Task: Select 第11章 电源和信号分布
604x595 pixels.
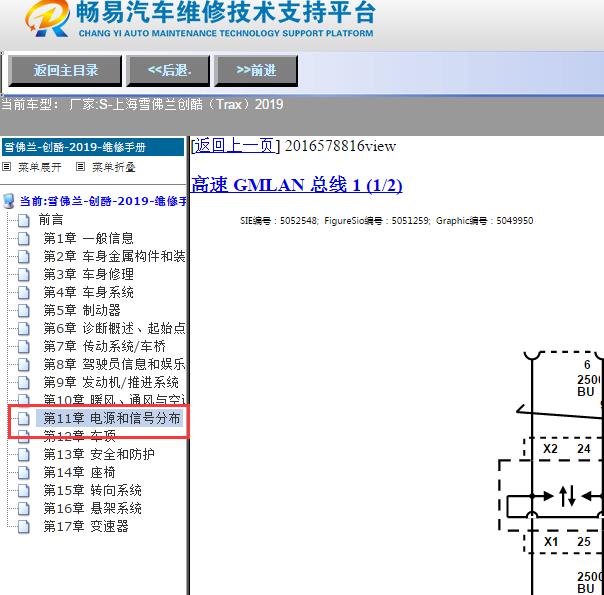Action: tap(111, 418)
